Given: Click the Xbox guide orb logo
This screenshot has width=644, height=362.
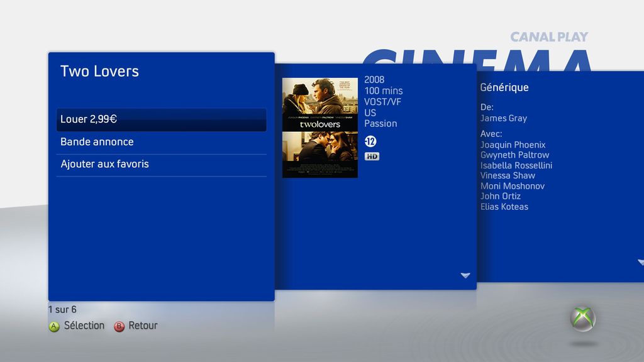Looking at the screenshot, I should coord(583,319).
